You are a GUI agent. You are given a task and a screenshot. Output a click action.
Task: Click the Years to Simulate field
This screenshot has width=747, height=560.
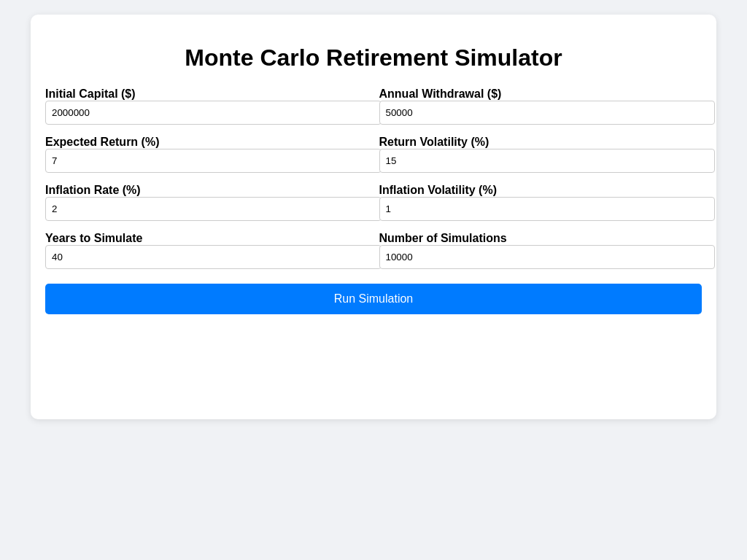coord(212,257)
